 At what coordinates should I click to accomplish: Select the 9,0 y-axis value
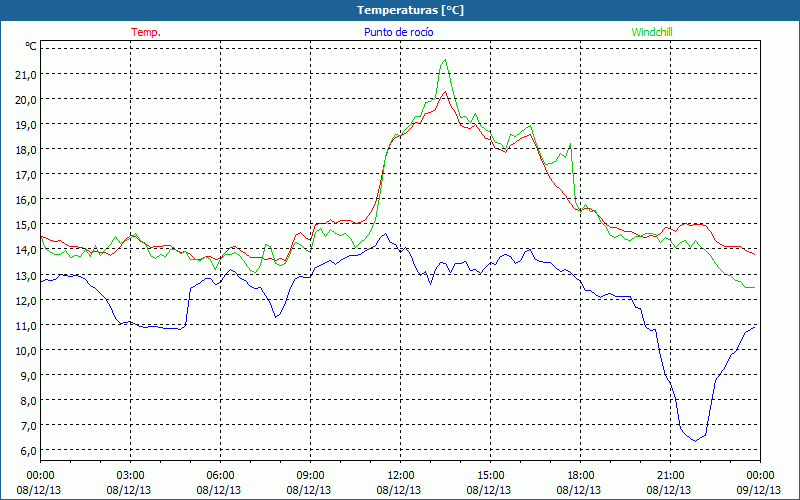pos(29,376)
